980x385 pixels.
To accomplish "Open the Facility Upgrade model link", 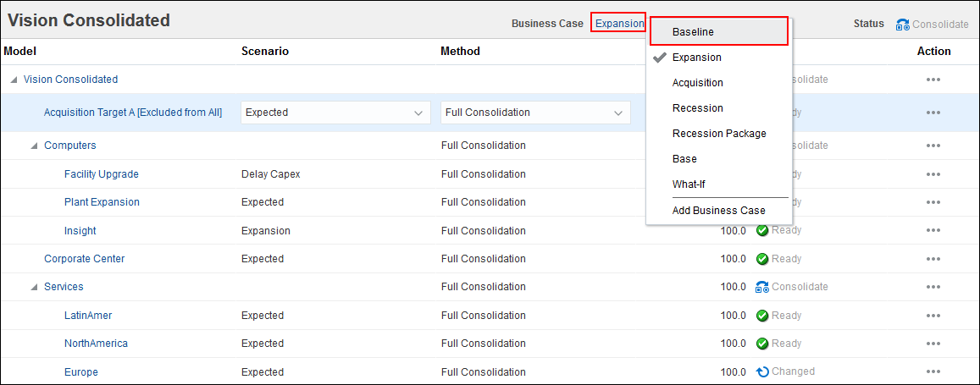I will tap(101, 174).
